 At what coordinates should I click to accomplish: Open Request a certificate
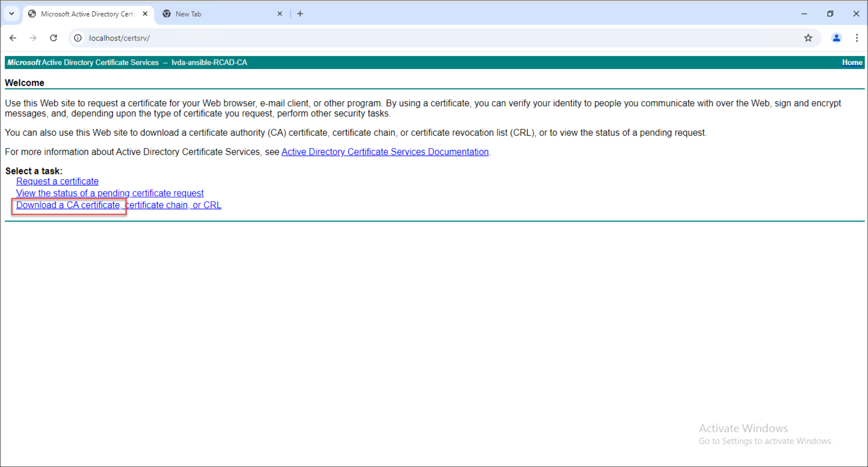pos(57,181)
